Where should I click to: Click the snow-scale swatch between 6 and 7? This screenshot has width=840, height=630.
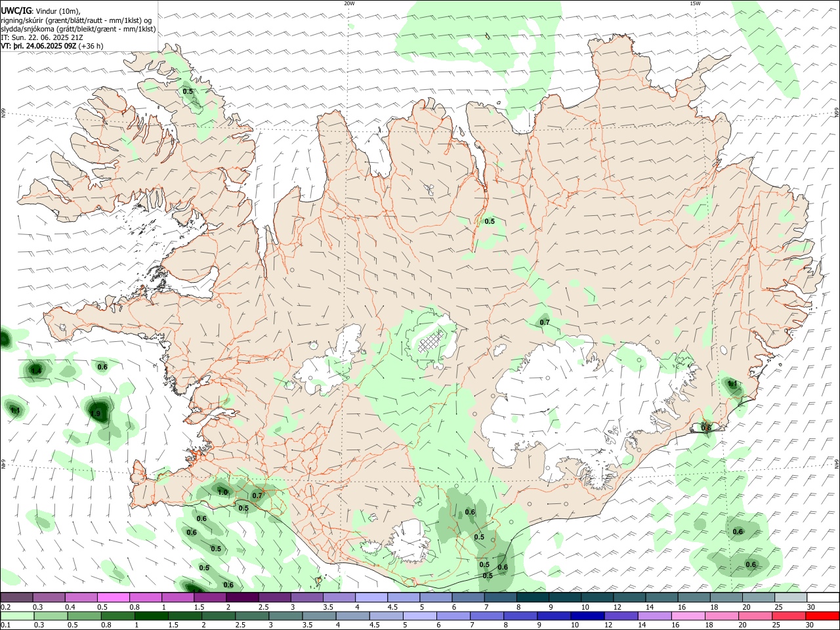tap(467, 597)
